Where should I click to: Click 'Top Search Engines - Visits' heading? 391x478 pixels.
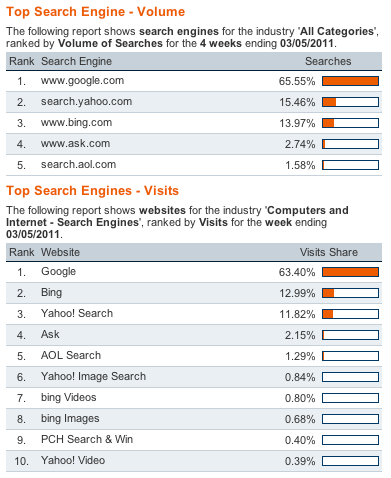tap(92, 191)
